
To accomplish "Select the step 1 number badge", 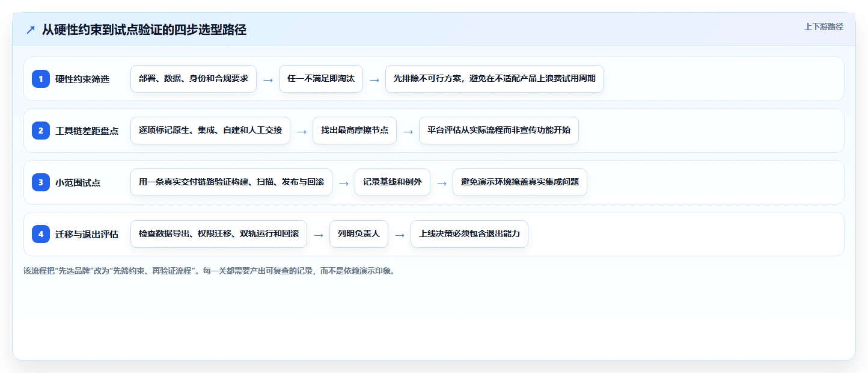I will click(x=41, y=79).
